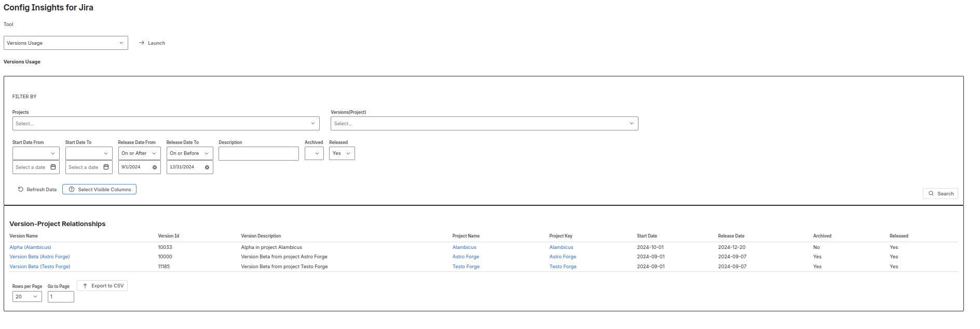Click 'Version Beta from project Testo Forge' description

tap(284, 267)
